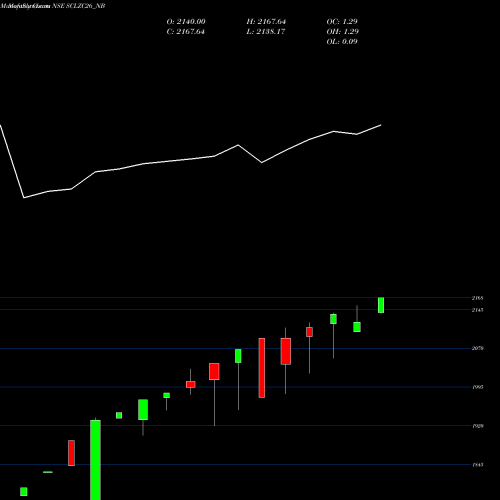Click the 1995 price axis label
This screenshot has height=500, width=500.
[477, 387]
